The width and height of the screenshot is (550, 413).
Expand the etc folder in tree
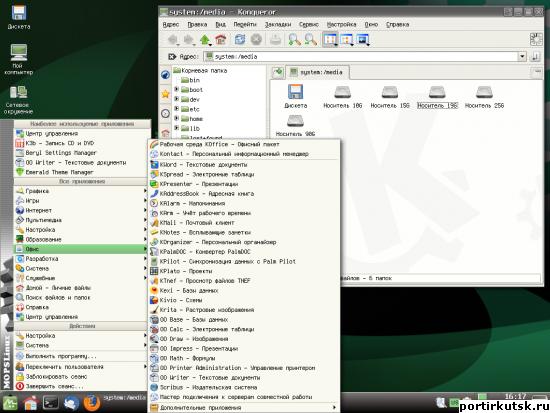pos(176,109)
